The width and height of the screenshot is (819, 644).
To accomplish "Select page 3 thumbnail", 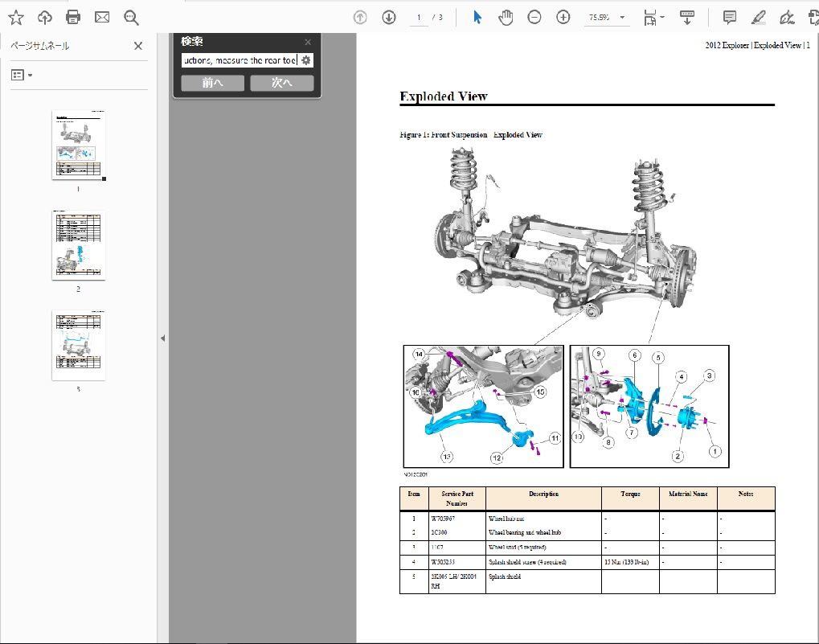I will (78, 345).
